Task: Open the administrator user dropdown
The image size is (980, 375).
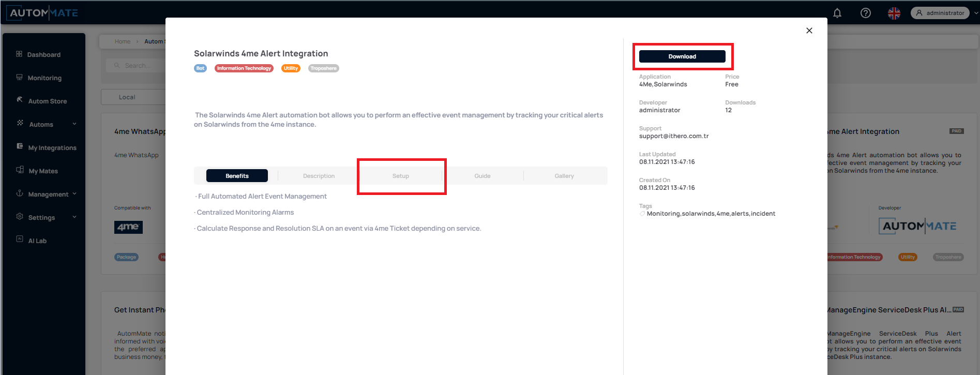Action: 940,13
